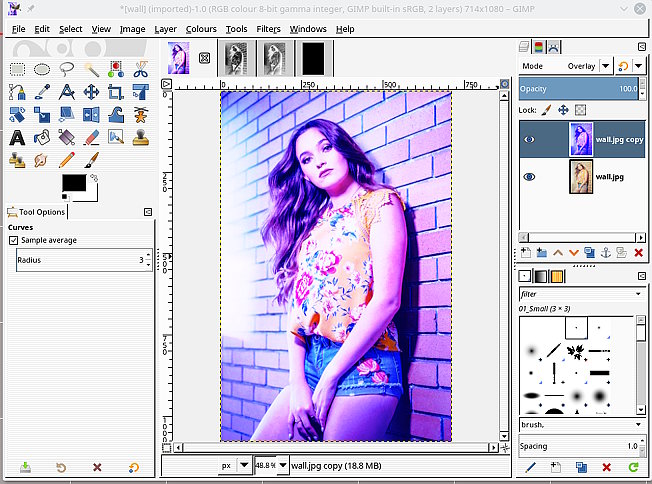Open the blend mode group dropdown arrow

638,66
